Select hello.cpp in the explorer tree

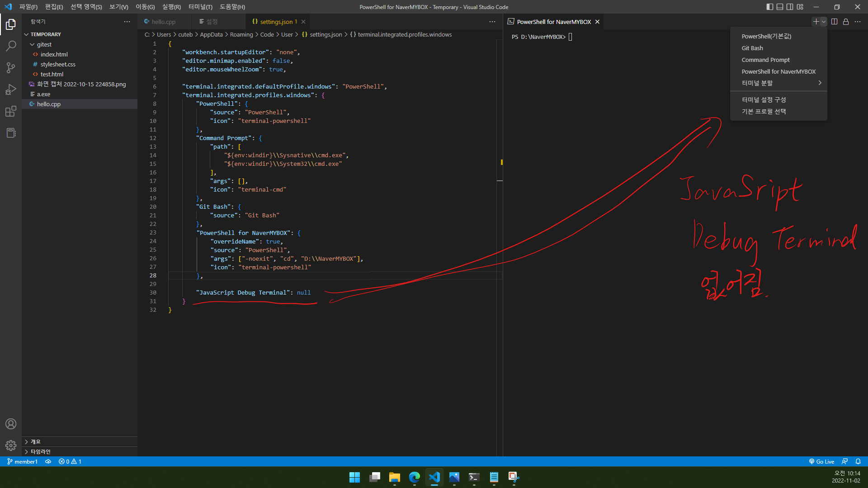click(x=80, y=104)
